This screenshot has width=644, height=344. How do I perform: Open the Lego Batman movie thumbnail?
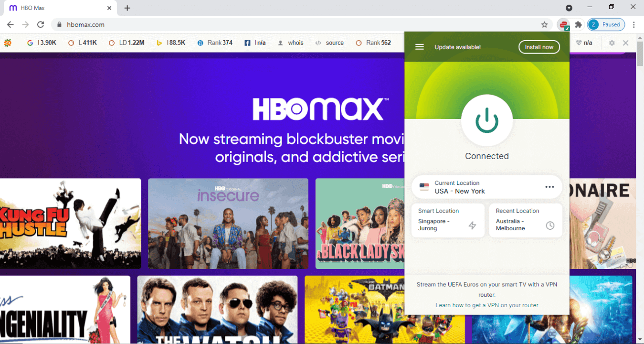tap(355, 310)
